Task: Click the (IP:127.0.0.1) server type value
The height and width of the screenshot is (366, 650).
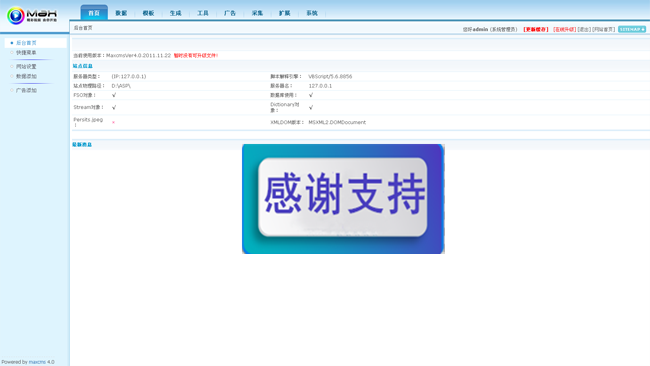Action: point(129,76)
